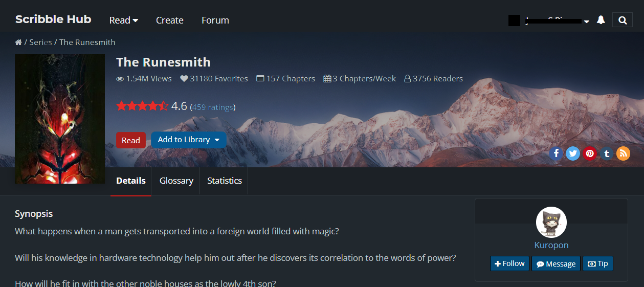Open the 459 ratings link
Image resolution: width=644 pixels, height=287 pixels.
click(x=213, y=107)
